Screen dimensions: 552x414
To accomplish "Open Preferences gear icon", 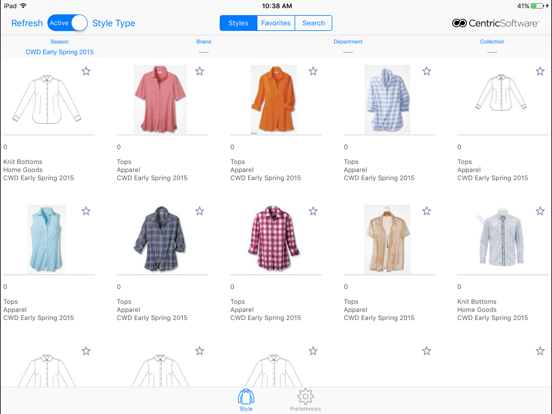I will pyautogui.click(x=305, y=400).
